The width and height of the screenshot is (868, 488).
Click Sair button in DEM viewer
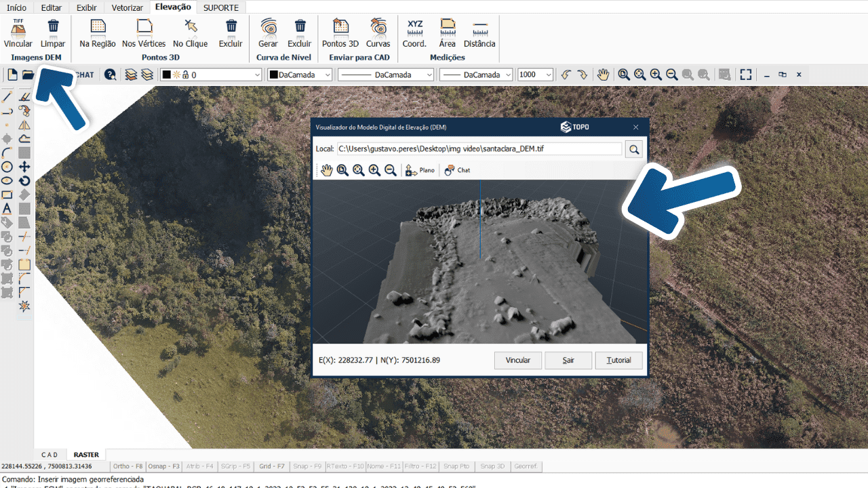point(568,360)
